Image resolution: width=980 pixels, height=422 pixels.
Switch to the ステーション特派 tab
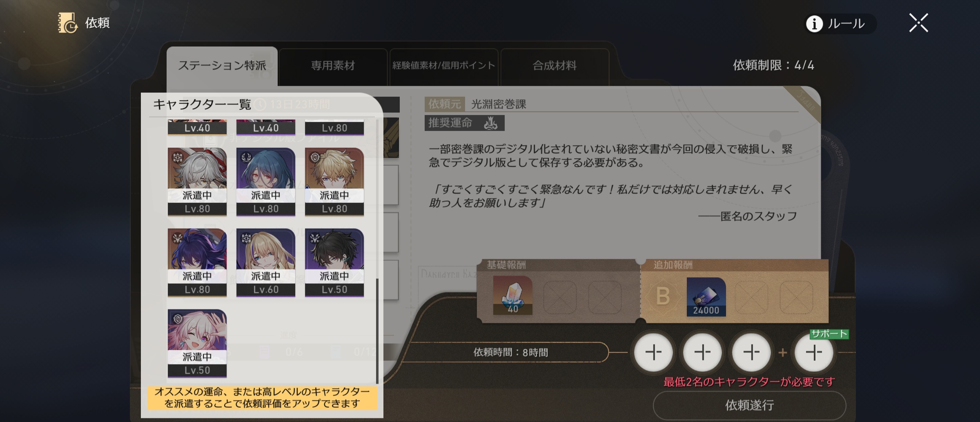[222, 66]
